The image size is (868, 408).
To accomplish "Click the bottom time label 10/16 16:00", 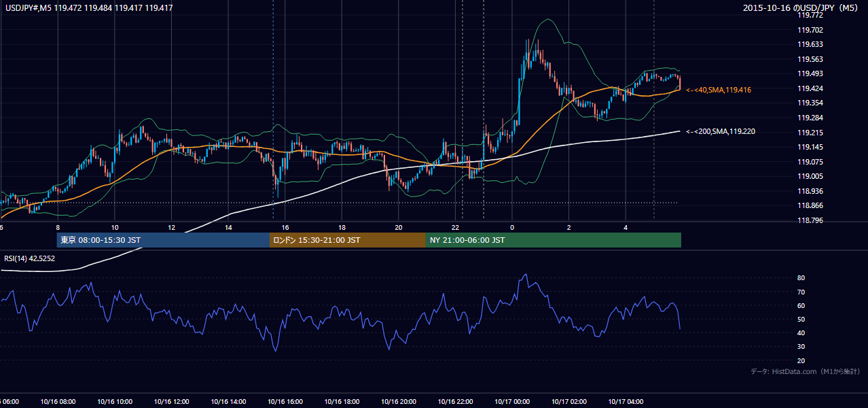I will [285, 402].
